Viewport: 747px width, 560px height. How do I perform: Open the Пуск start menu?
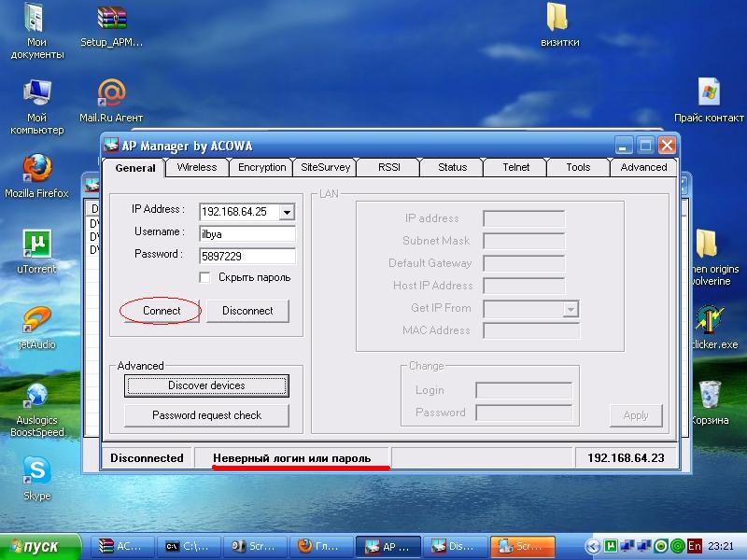pyautogui.click(x=35, y=546)
